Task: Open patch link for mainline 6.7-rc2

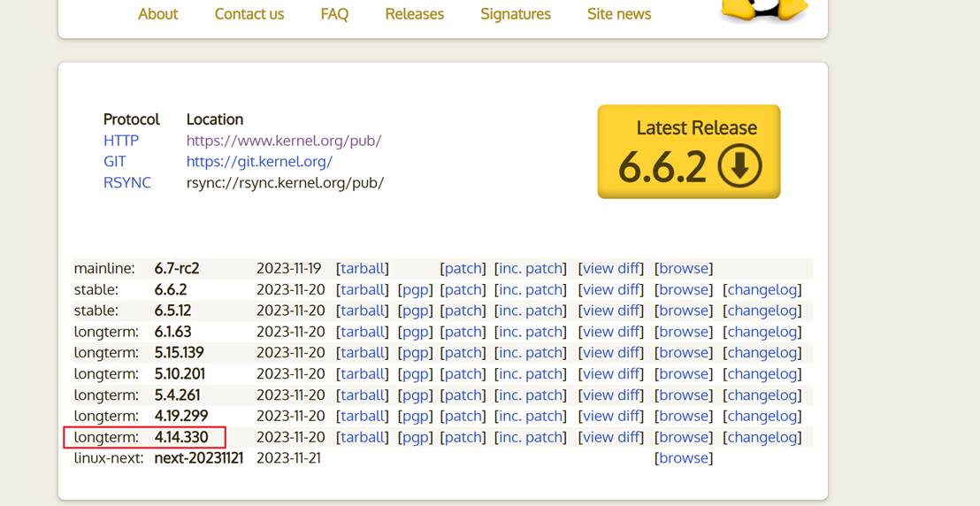Action: pos(463,268)
